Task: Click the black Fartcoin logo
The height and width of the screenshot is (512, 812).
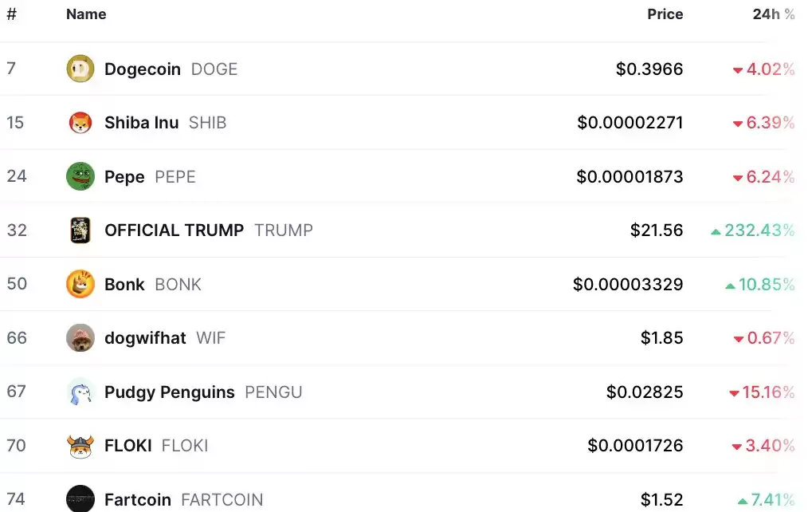Action: pyautogui.click(x=80, y=498)
